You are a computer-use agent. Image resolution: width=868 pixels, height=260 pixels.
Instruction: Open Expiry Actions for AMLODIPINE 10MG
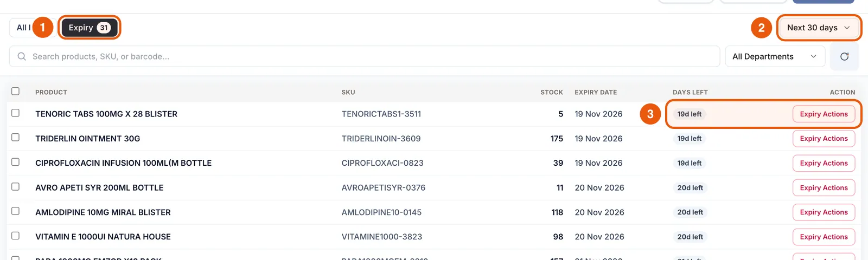pos(824,212)
